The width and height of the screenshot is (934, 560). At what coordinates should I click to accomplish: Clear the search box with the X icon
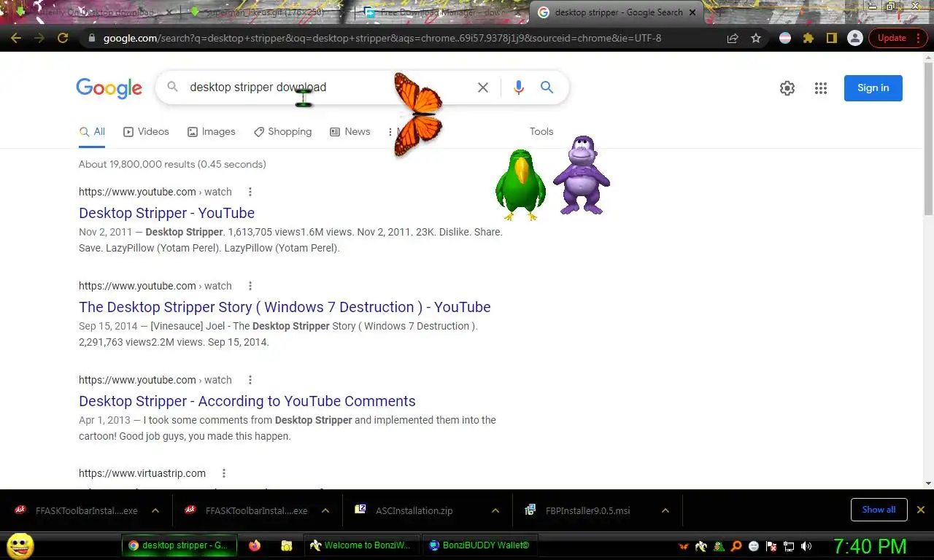pyautogui.click(x=482, y=87)
